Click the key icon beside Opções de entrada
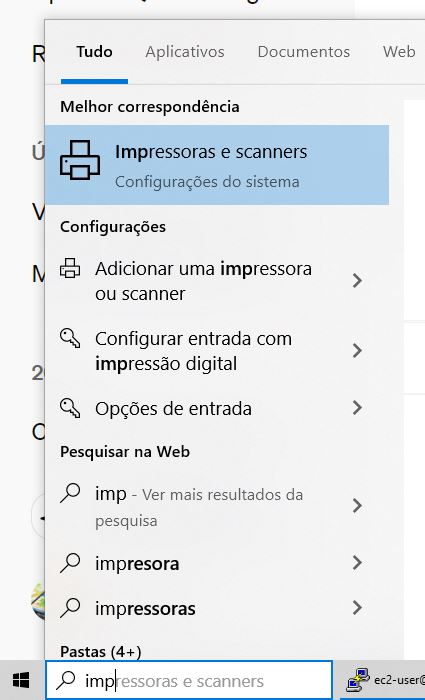 pos(70,408)
